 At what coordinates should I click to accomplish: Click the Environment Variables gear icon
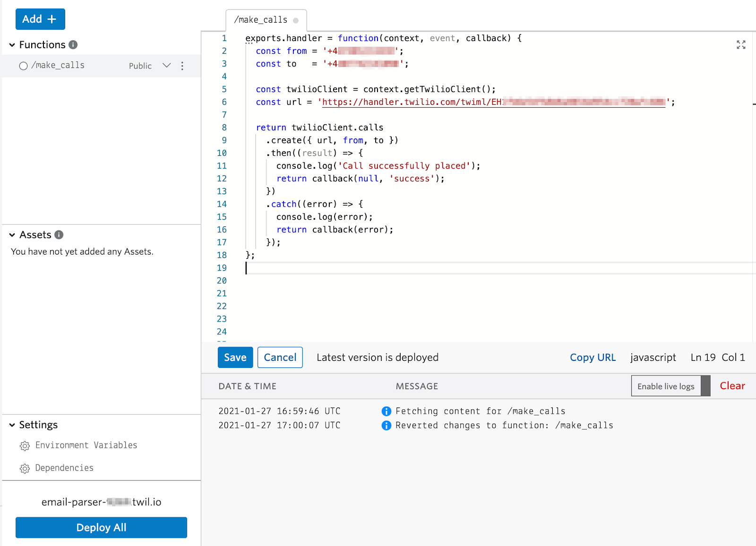pyautogui.click(x=25, y=445)
